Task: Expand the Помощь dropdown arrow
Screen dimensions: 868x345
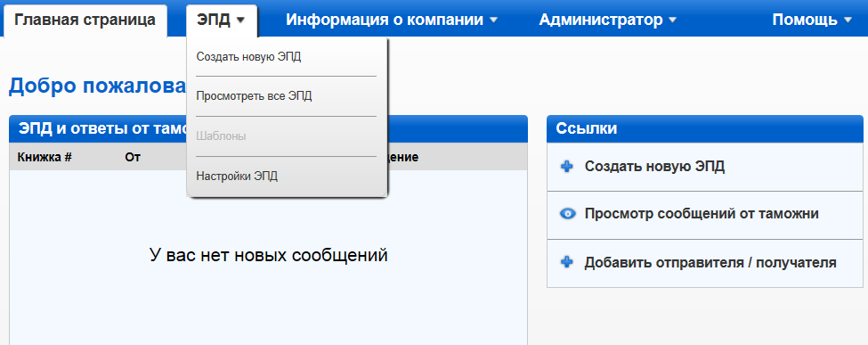Action: pyautogui.click(x=848, y=21)
